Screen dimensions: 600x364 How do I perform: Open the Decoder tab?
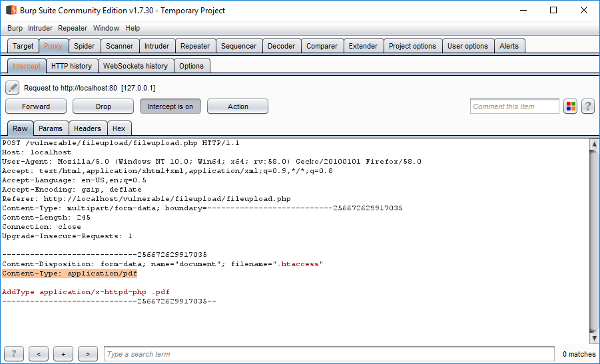281,46
